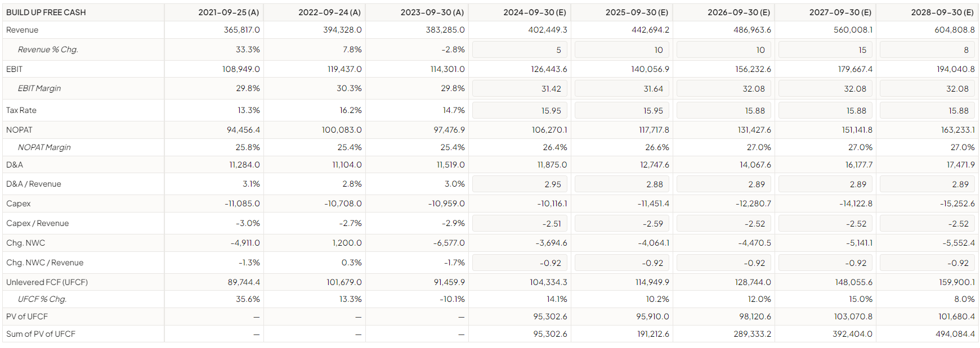Select the 2028 Revenue % Chg. input field
Viewport: 980px width, 348px height.
927,49
